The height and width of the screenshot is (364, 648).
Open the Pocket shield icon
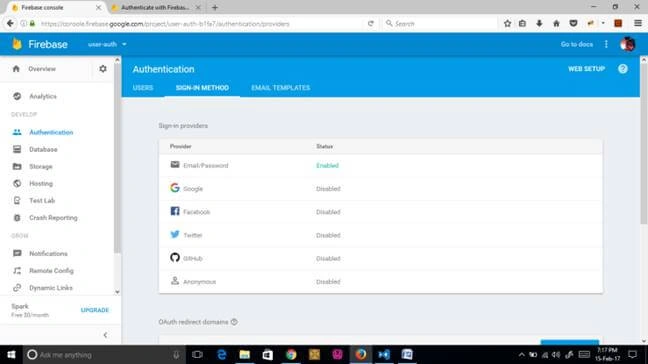click(573, 24)
